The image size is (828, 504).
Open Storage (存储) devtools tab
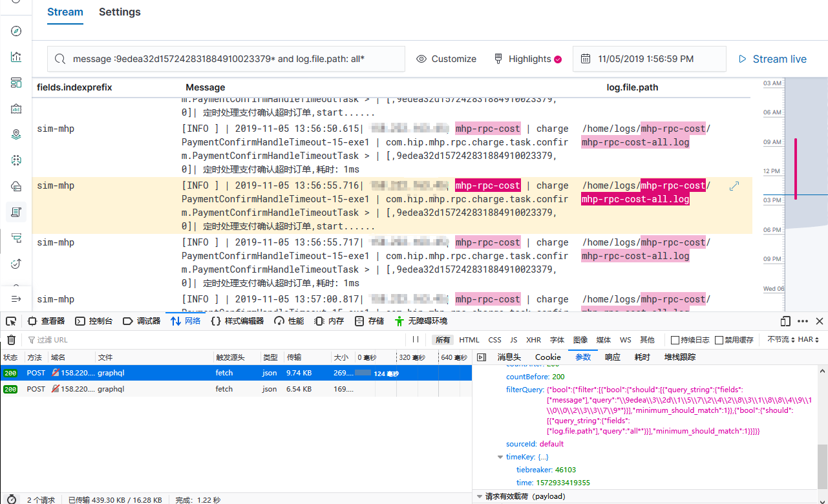(x=369, y=321)
